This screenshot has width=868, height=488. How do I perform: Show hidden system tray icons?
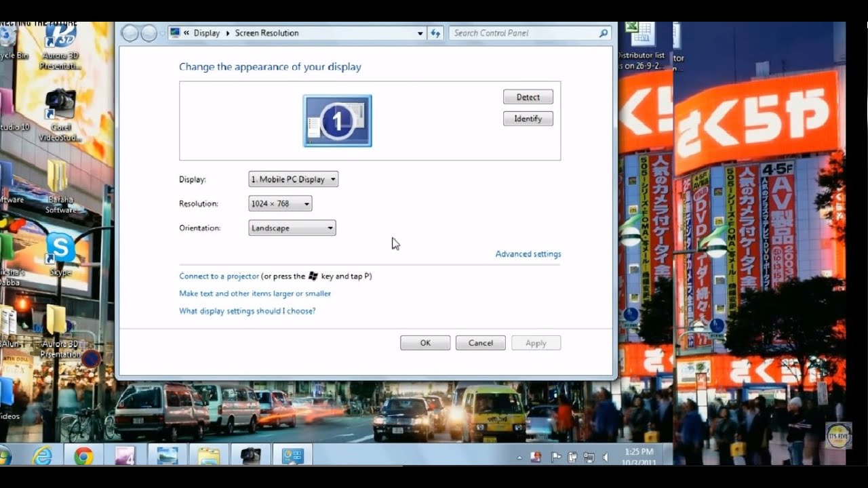point(520,457)
